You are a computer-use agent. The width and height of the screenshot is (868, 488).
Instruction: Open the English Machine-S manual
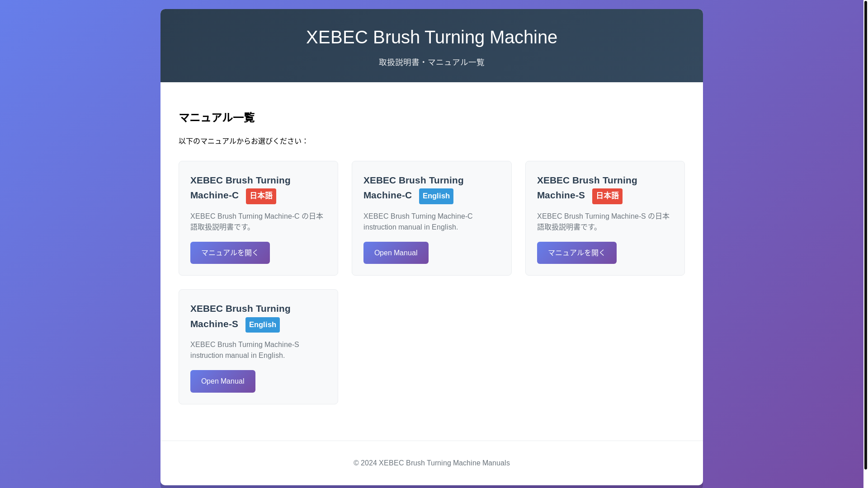tap(222, 381)
